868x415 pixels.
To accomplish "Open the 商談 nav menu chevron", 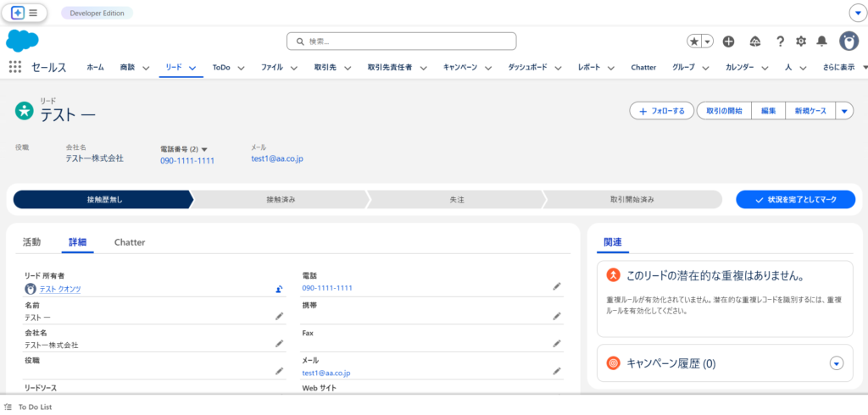I will click(146, 68).
